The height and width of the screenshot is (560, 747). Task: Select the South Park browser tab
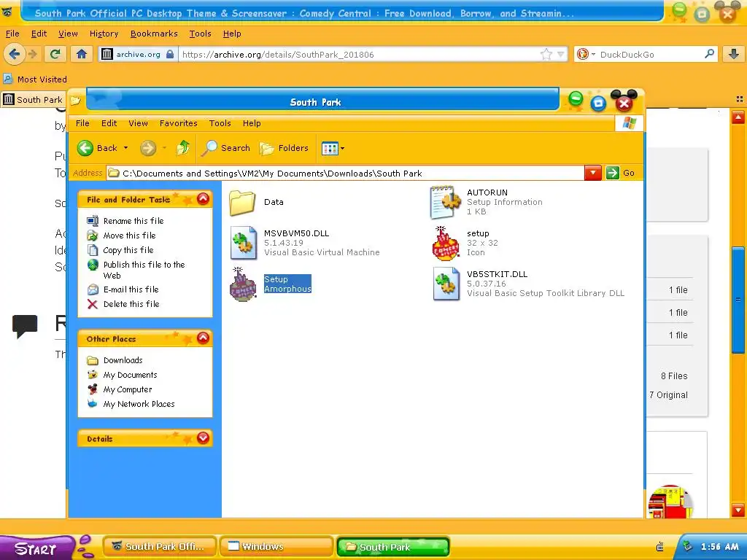click(34, 99)
